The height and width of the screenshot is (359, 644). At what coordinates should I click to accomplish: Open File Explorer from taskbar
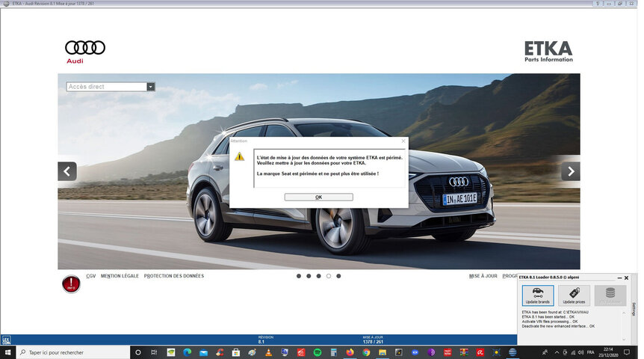click(383, 352)
